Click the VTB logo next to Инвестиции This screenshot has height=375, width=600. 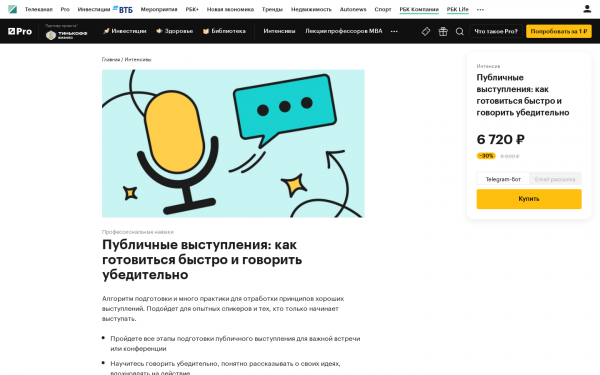123,9
